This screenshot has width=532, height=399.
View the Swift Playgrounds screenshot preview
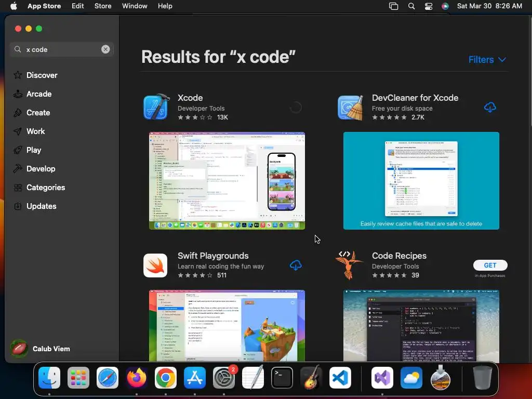227,325
